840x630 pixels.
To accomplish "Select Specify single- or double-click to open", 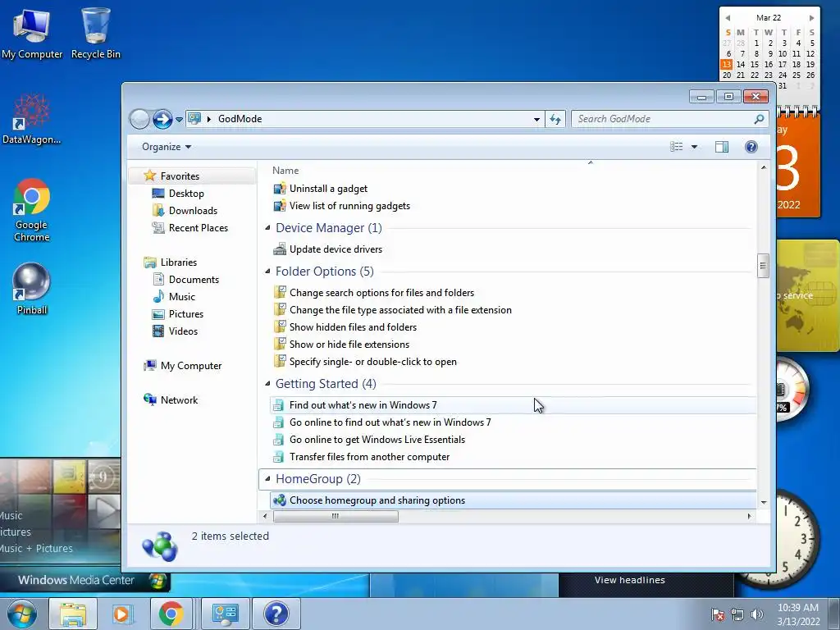I will click(373, 362).
